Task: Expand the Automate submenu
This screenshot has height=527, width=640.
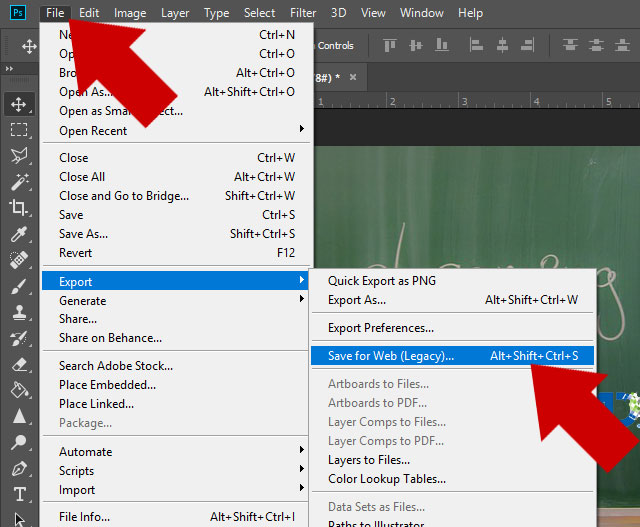Action: pos(175,451)
